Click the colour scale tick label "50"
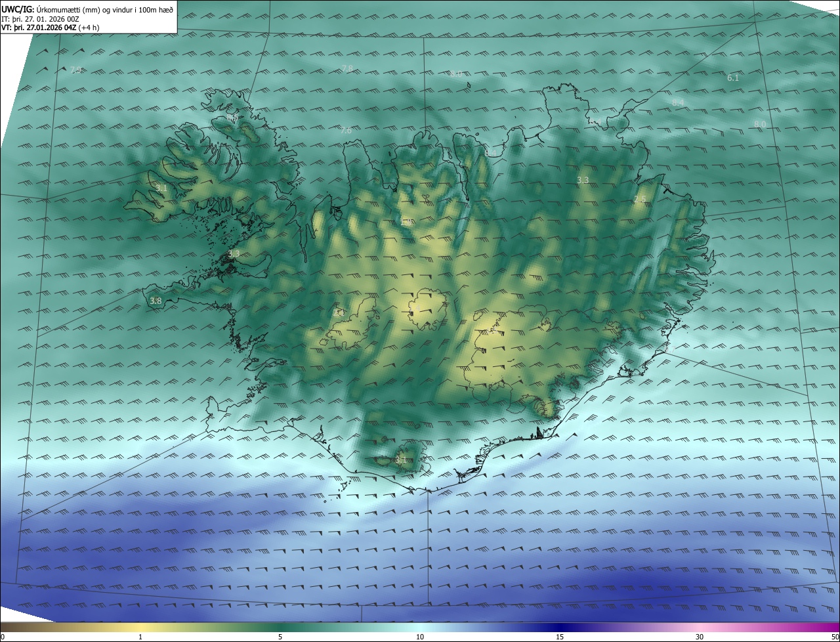840x642 pixels. click(x=835, y=637)
